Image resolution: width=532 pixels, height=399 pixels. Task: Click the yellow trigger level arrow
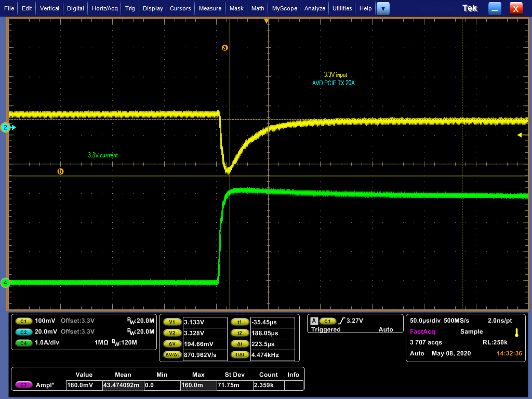click(523, 135)
